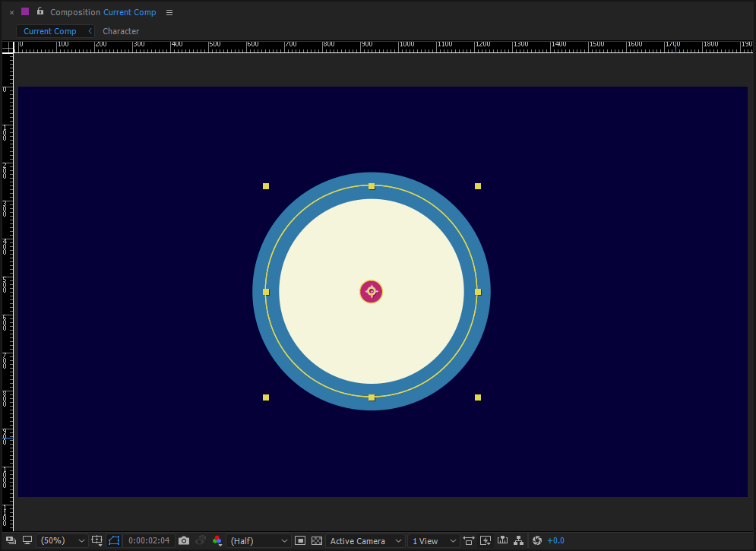Select the Choose grid and guide options icon
Screen dimensions: 756x551
point(96,540)
